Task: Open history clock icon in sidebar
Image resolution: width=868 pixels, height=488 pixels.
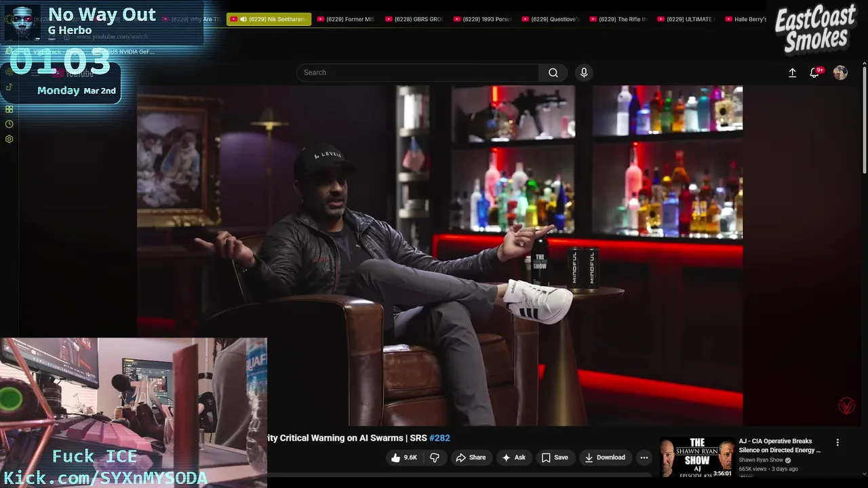Action: (x=9, y=124)
